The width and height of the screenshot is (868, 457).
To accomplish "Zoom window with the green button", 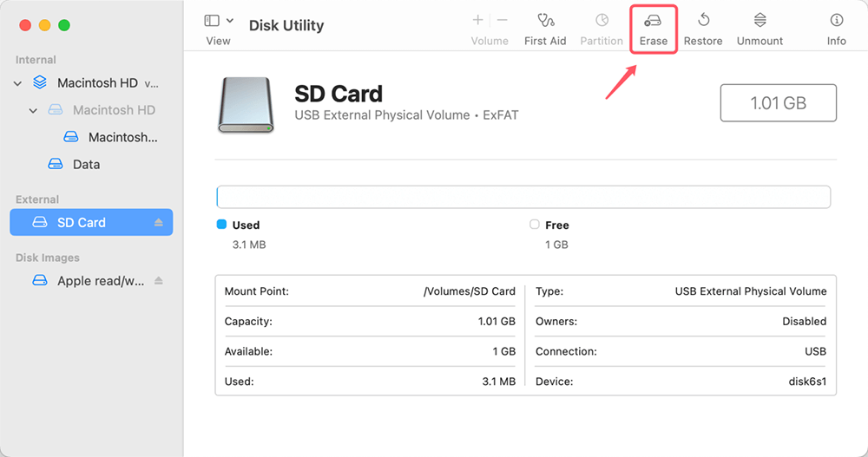I will tap(64, 25).
